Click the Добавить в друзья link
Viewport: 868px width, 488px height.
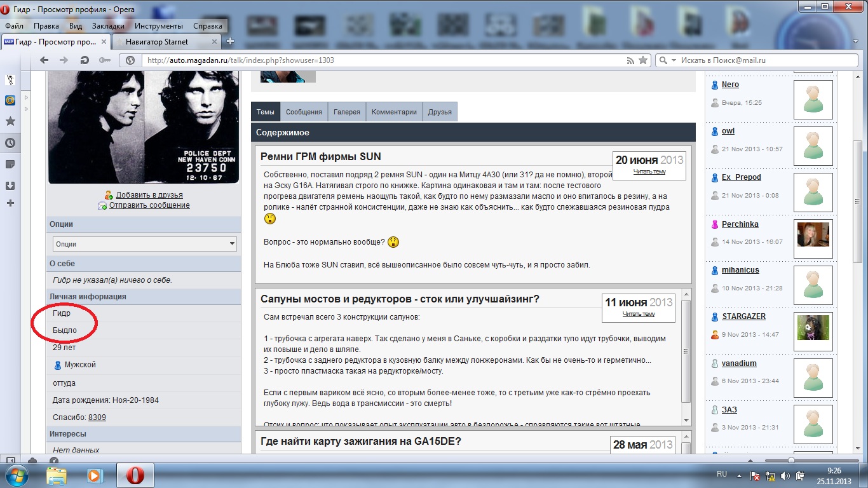[149, 195]
